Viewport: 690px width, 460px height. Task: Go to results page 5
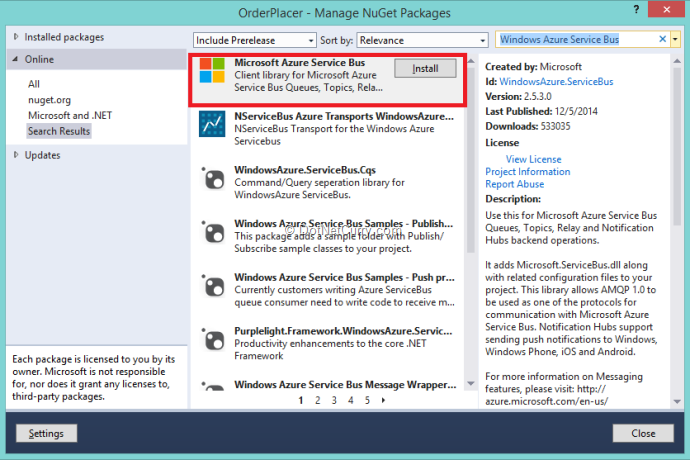(x=367, y=400)
